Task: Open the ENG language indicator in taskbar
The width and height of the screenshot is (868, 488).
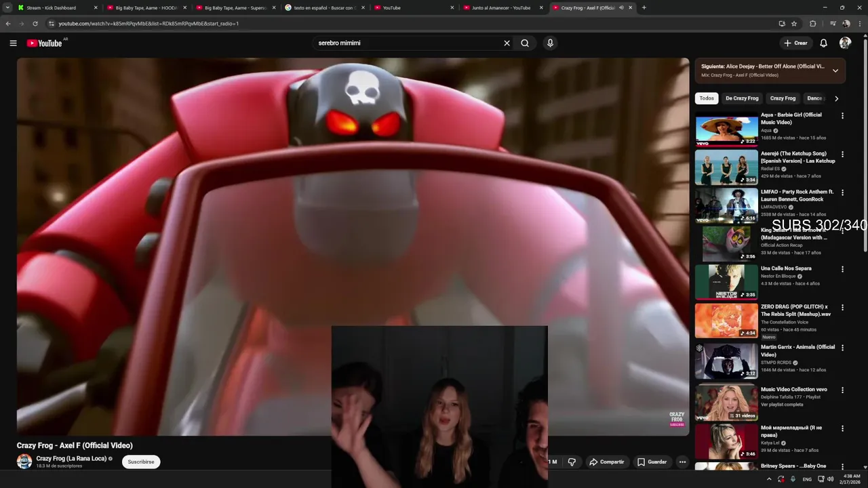Action: point(807,479)
